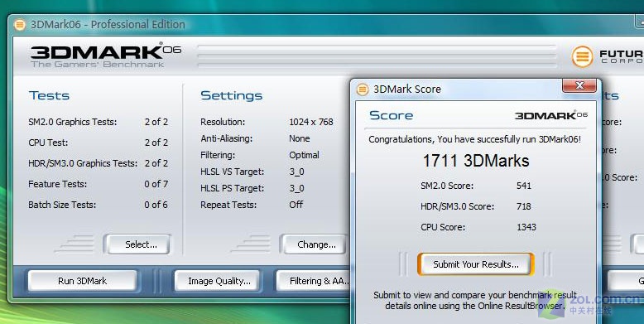Click the "3DMark06 - Professional Edition" title text

tap(108, 25)
